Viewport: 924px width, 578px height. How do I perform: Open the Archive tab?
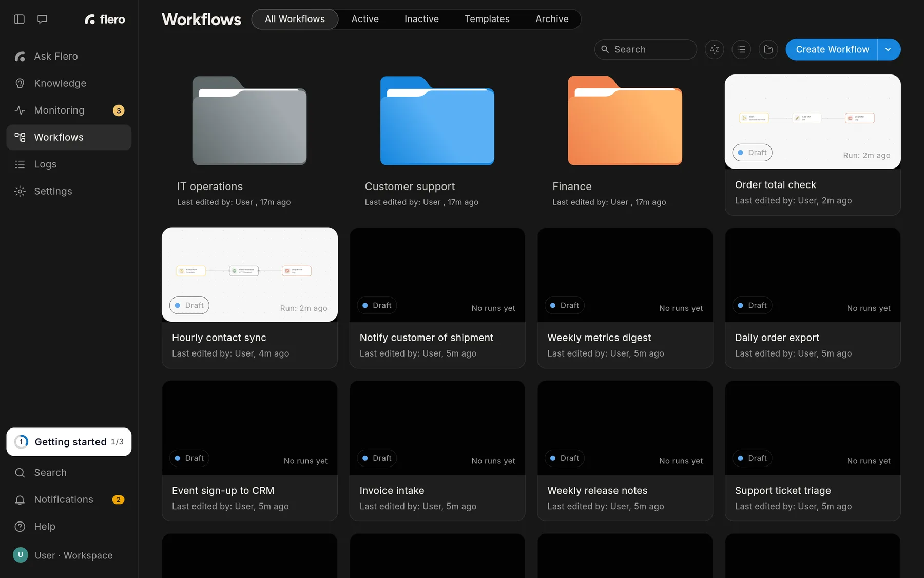point(552,19)
